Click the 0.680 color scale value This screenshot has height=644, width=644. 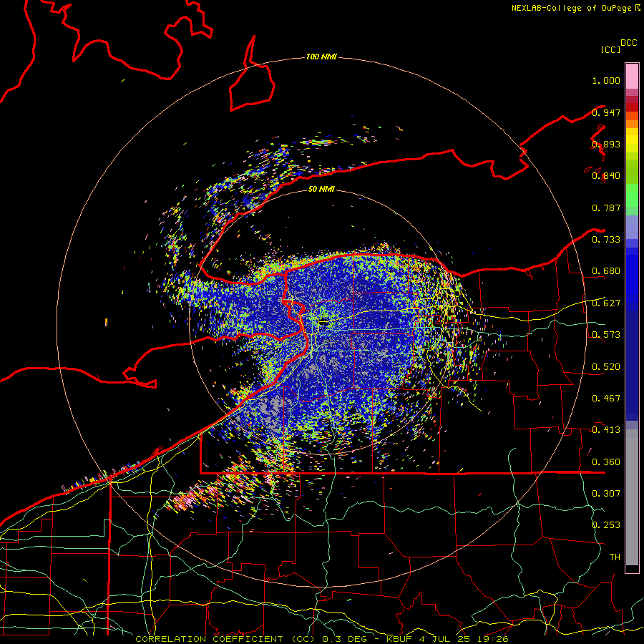pyautogui.click(x=606, y=271)
